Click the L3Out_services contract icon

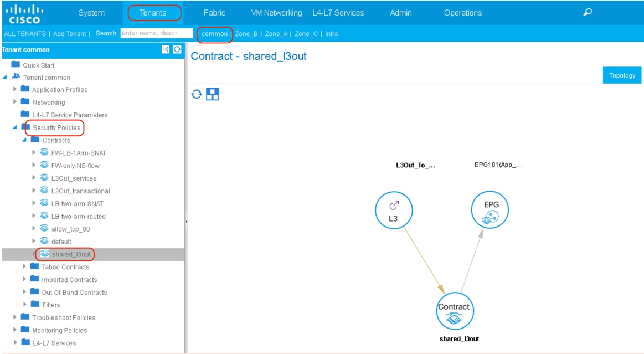(x=44, y=178)
